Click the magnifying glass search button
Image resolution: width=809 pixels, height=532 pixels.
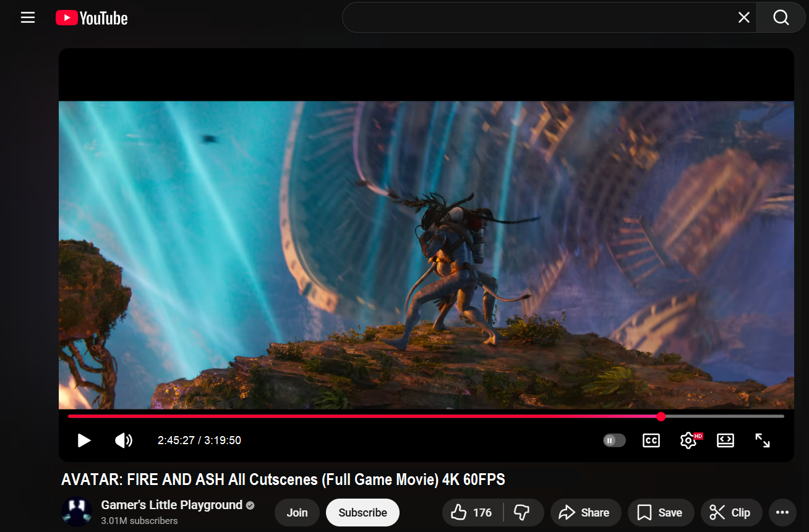click(781, 18)
